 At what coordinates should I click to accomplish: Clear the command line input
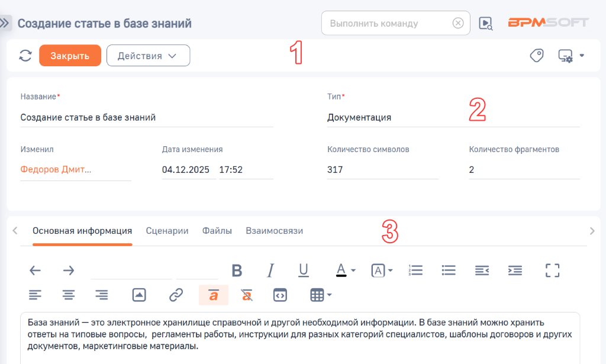pyautogui.click(x=458, y=23)
